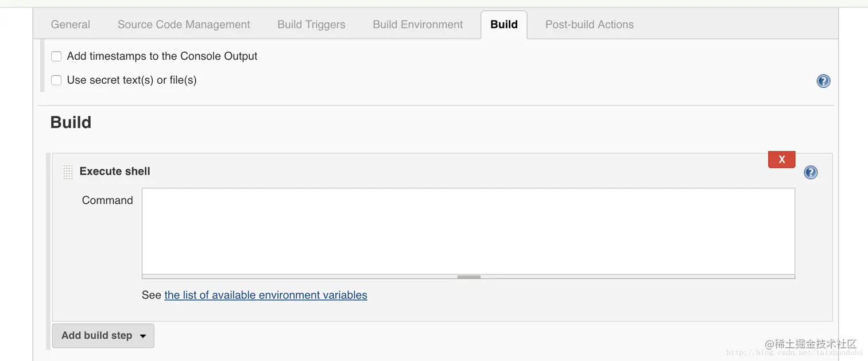This screenshot has height=361, width=868.
Task: Open the Build Triggers tab
Action: coord(311,25)
